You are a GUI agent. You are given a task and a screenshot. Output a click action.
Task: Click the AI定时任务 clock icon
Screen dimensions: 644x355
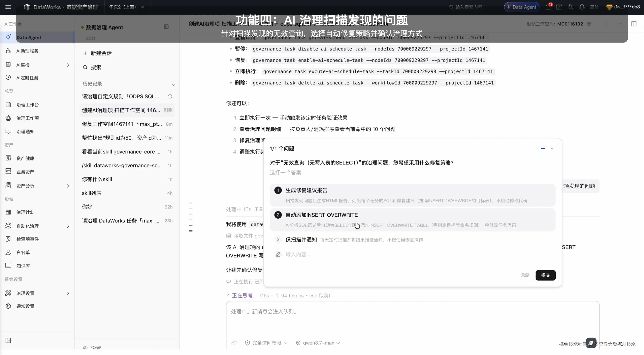coord(8,78)
